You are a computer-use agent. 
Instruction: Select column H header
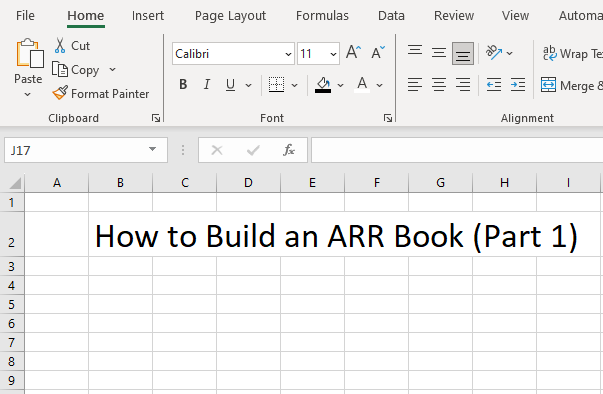point(505,183)
